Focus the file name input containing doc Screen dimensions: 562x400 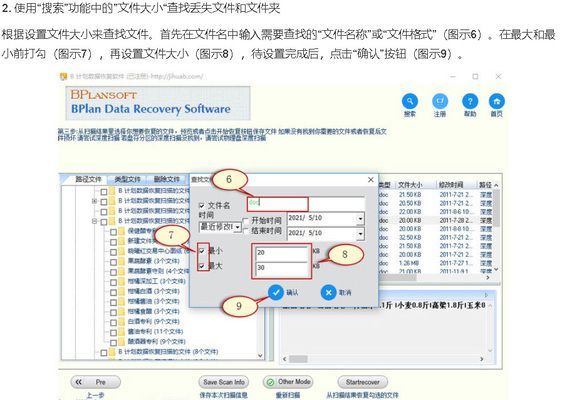(x=306, y=203)
